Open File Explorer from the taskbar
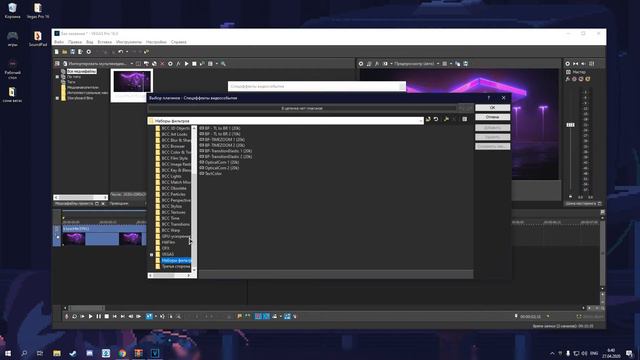Viewport: 640px width, 360px height. (57, 353)
